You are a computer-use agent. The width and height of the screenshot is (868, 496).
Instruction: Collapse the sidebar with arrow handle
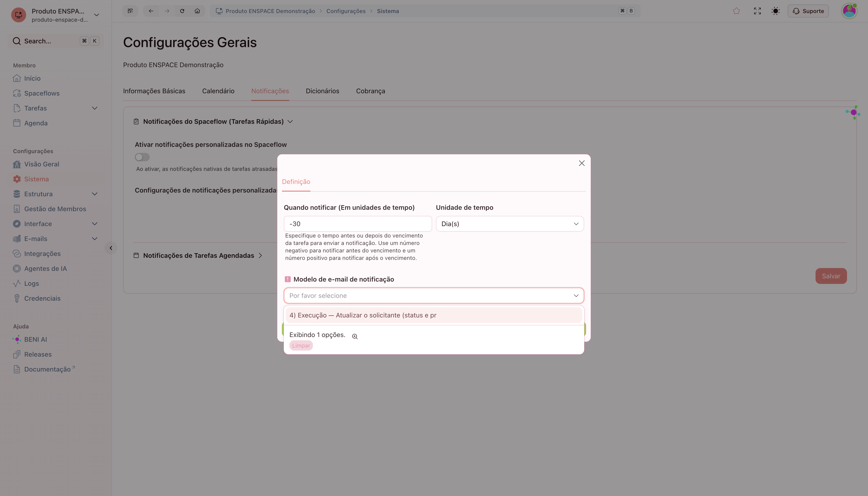tap(111, 248)
